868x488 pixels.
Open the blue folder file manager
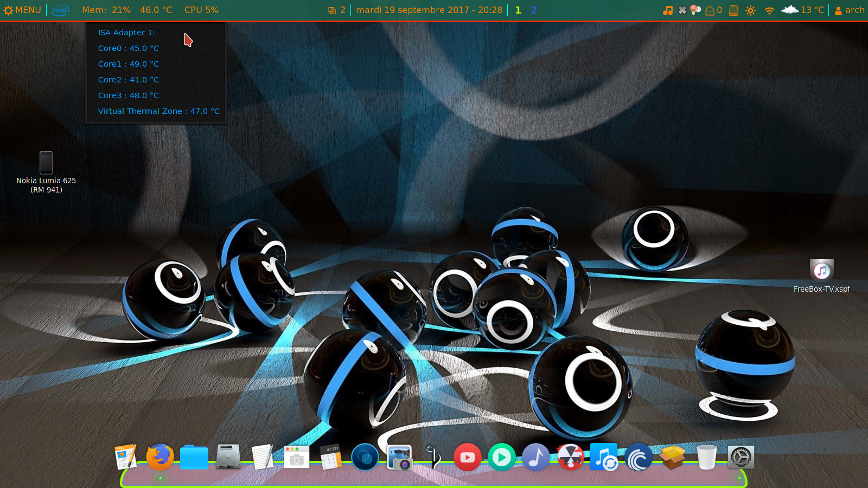coord(194,458)
